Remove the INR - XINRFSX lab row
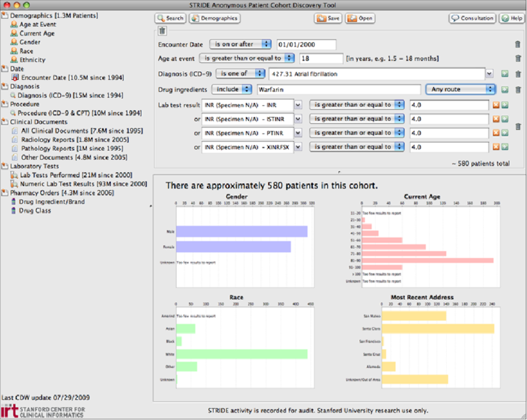Screen dimensions: 527x420 (496, 147)
